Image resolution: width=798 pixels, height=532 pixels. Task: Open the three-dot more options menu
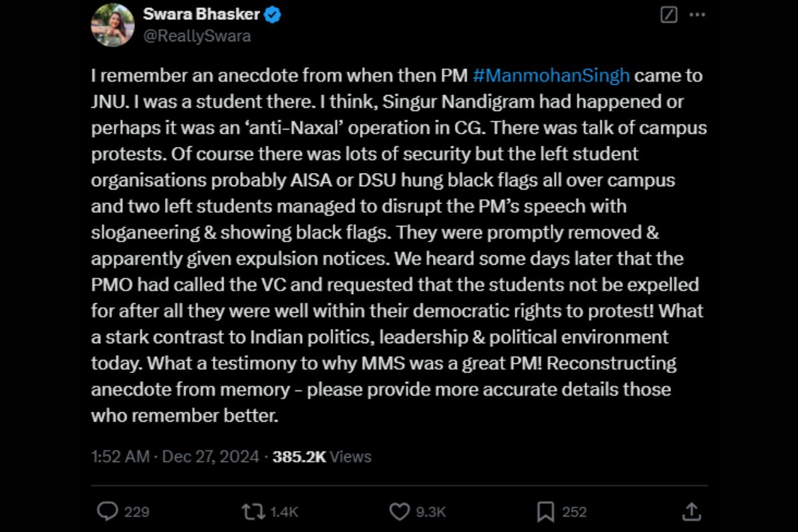pyautogui.click(x=696, y=15)
